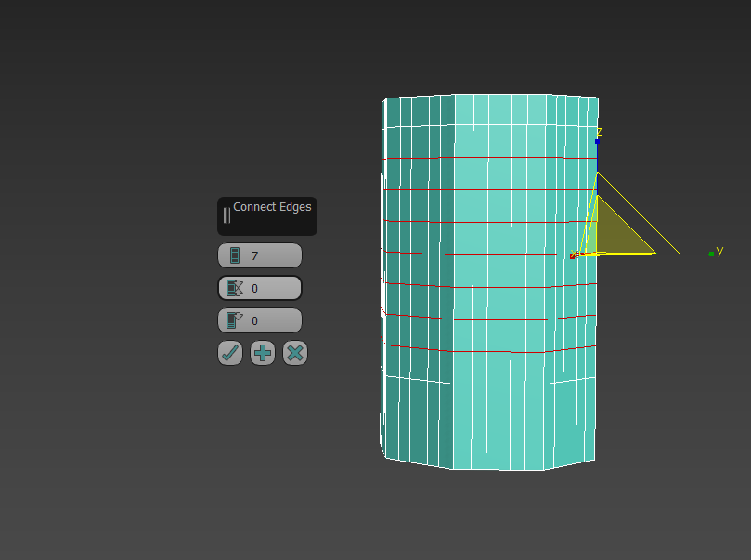Select the Segments value field showing 7

[260, 255]
